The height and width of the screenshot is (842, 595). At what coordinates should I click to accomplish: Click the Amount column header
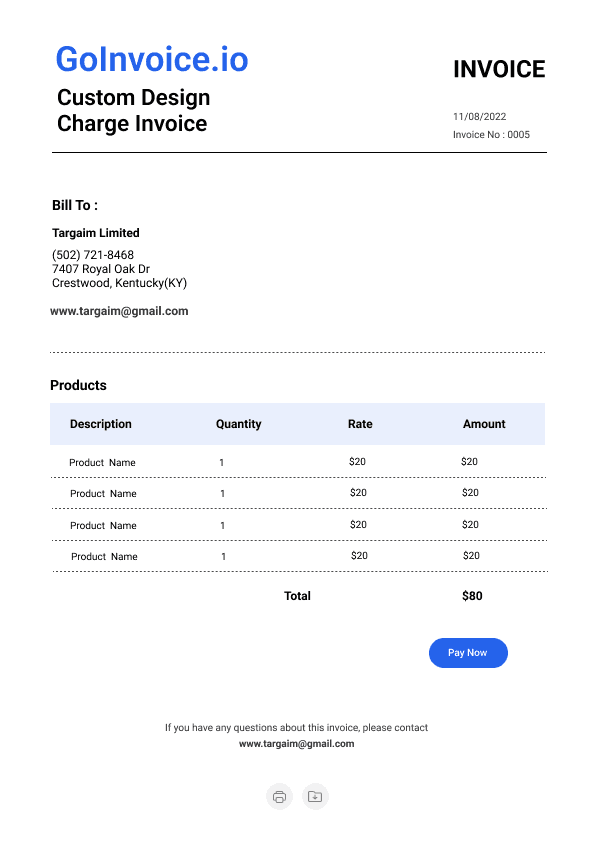click(x=484, y=424)
